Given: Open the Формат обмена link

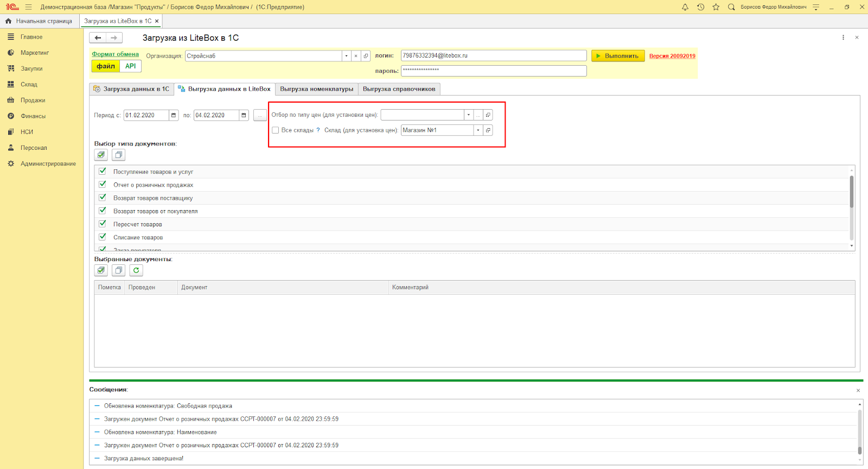Looking at the screenshot, I should pyautogui.click(x=115, y=54).
